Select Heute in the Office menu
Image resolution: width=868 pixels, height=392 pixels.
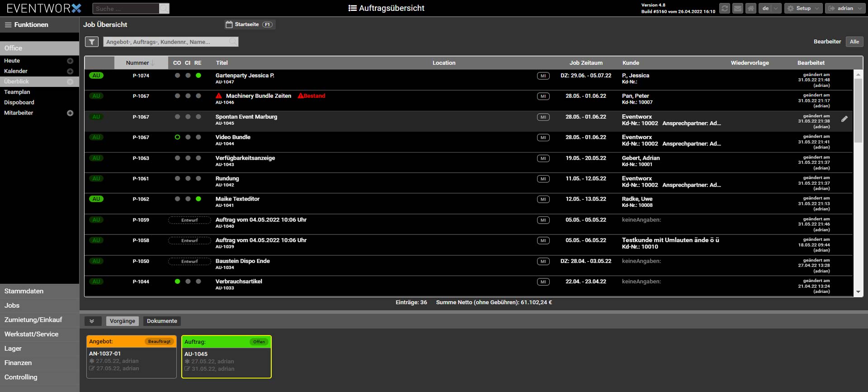pyautogui.click(x=12, y=61)
